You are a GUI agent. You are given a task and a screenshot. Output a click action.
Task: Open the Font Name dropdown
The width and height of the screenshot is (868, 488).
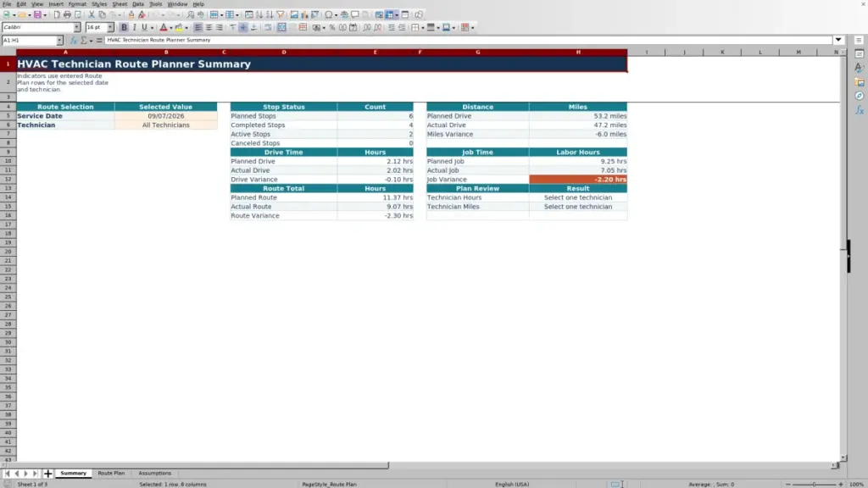pos(77,28)
